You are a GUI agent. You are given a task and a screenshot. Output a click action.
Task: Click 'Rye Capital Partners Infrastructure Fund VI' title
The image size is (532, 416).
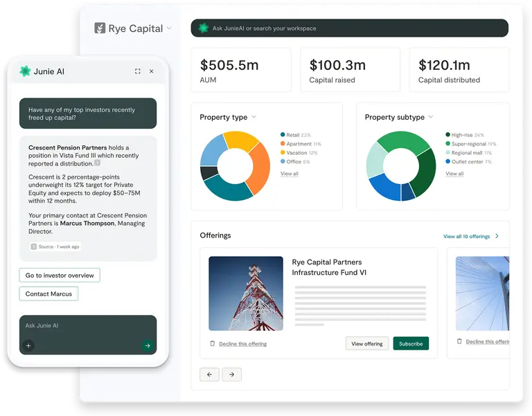click(329, 267)
